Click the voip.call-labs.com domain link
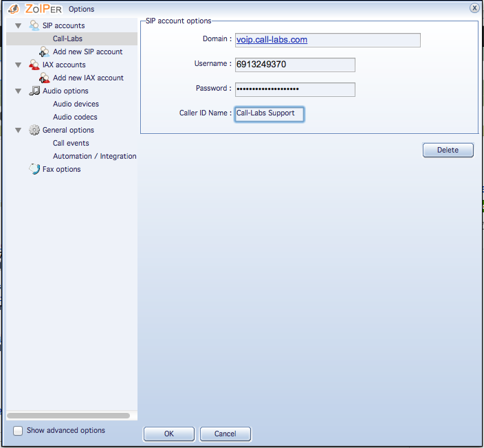 [272, 40]
